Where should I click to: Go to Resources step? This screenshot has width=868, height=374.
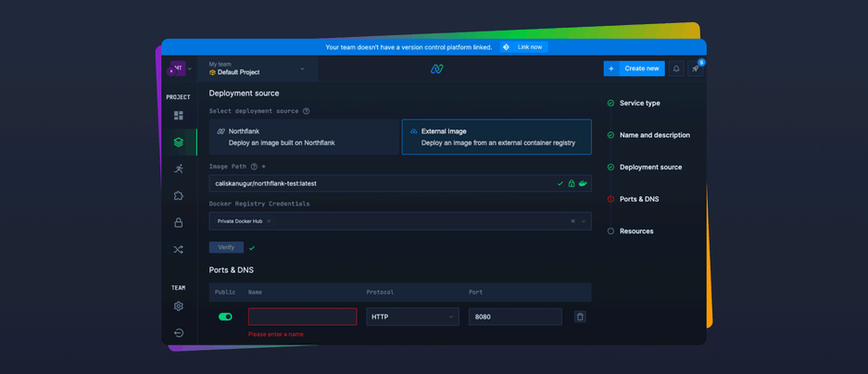(636, 231)
